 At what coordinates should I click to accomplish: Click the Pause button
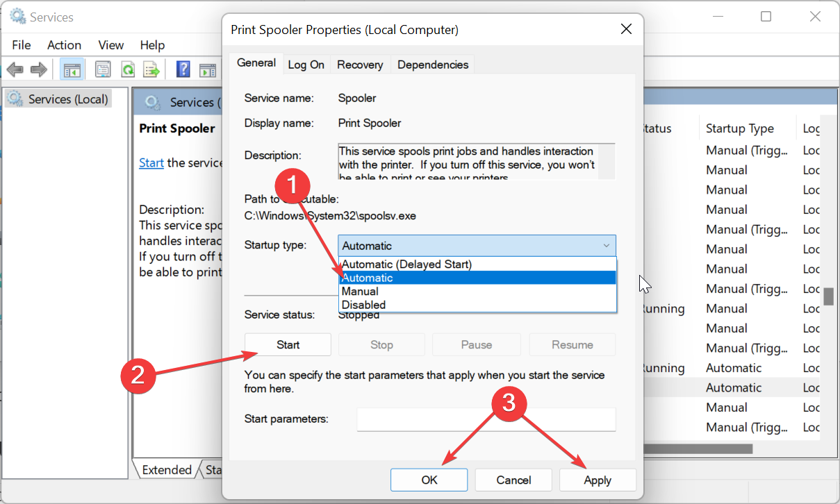tap(477, 344)
